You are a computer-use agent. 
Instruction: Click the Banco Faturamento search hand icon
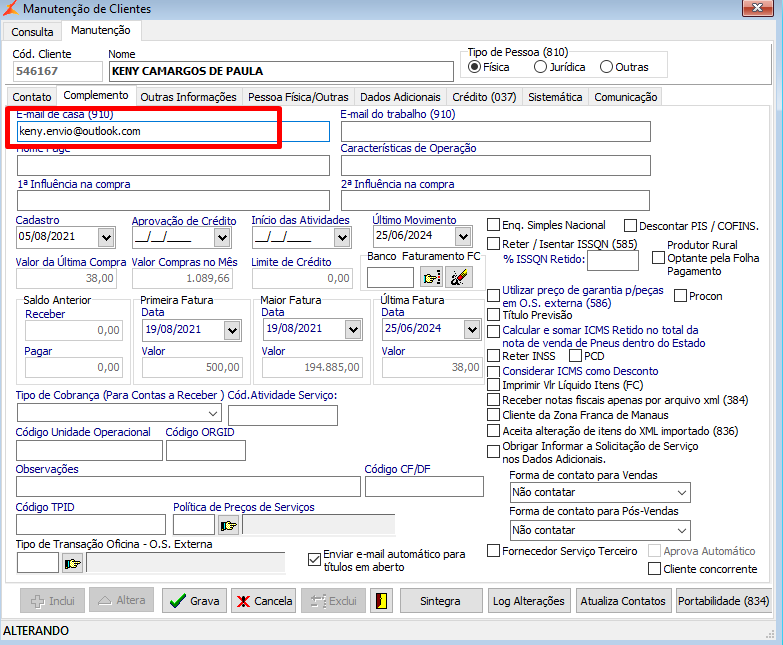[431, 278]
